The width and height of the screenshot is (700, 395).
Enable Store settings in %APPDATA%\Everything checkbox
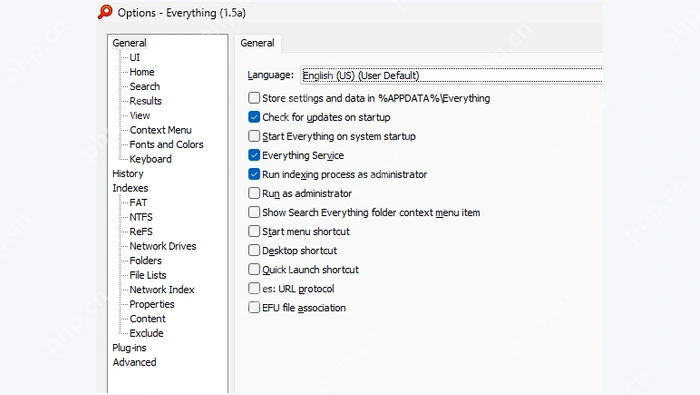[x=254, y=98]
